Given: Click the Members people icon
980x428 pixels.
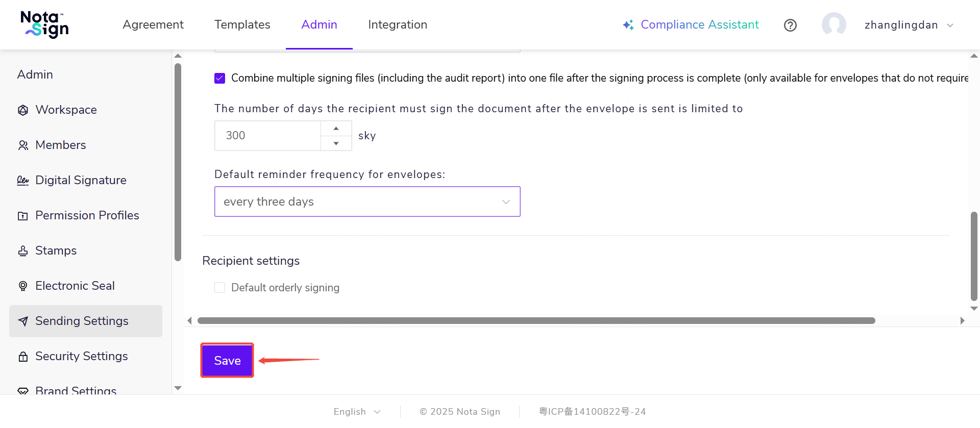Looking at the screenshot, I should pos(23,145).
